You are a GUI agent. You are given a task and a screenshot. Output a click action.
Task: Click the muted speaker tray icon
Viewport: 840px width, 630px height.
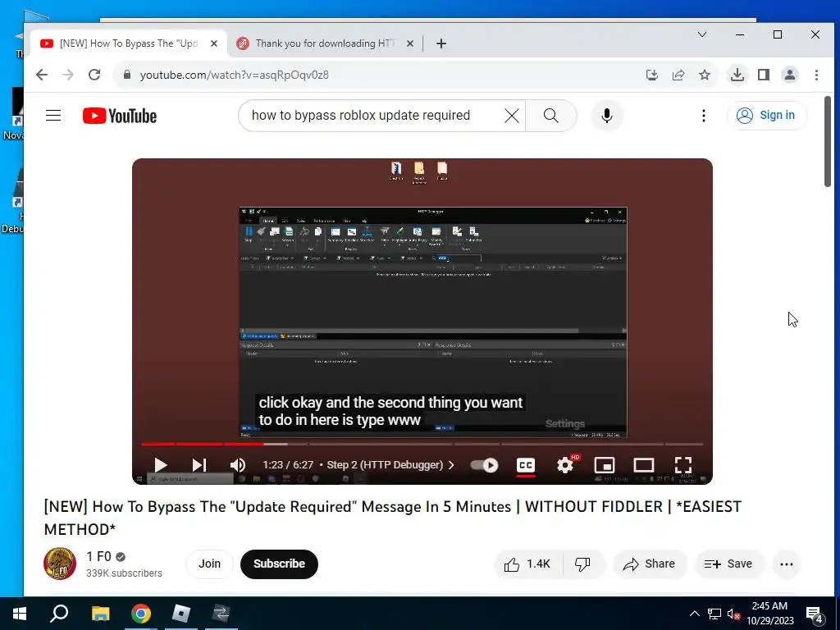[733, 614]
